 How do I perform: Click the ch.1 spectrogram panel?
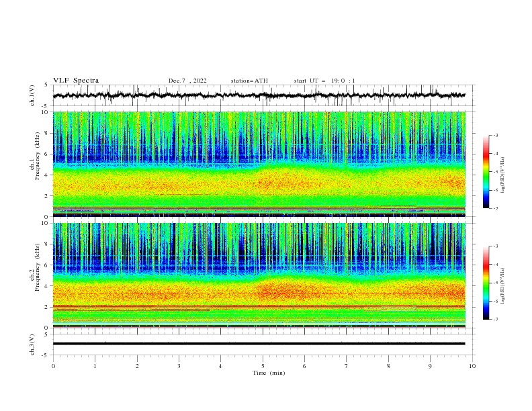(259, 164)
